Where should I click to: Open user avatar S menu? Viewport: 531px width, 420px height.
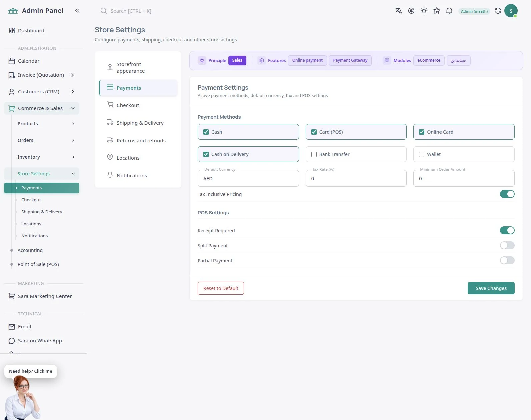tap(511, 11)
